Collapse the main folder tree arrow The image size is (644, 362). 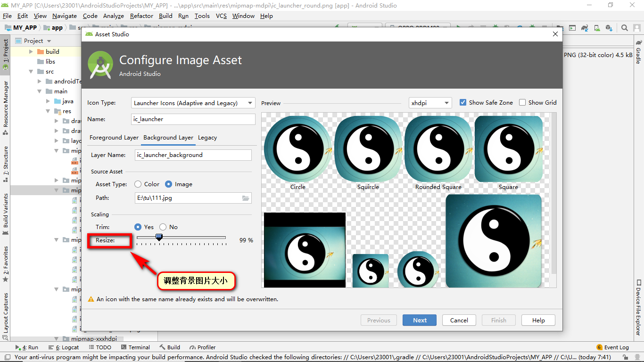[x=40, y=91]
